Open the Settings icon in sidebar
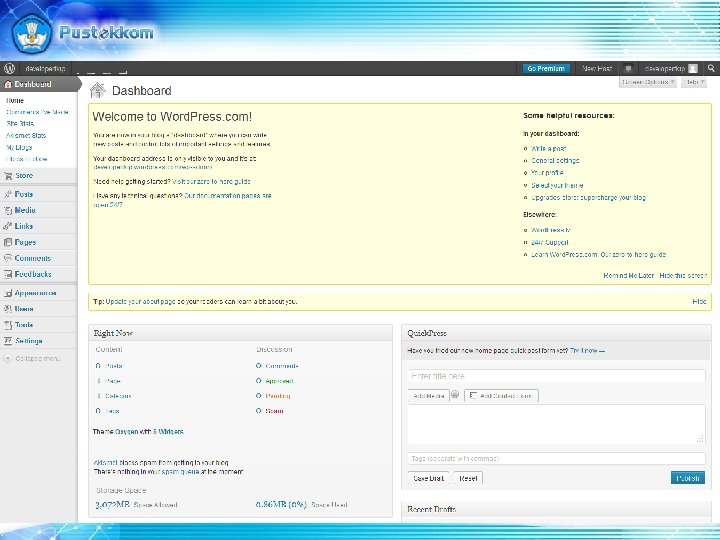Screen dimensions: 720x540 click(x=8, y=341)
